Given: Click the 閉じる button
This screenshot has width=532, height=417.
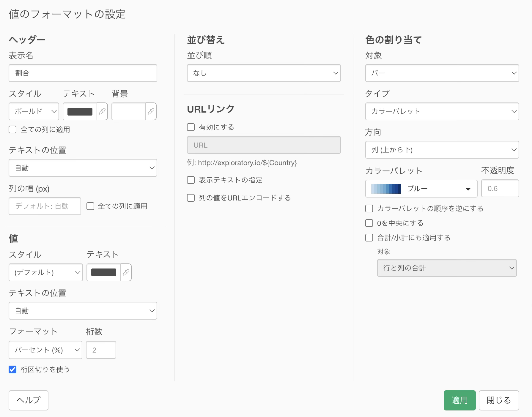Looking at the screenshot, I should 499,400.
